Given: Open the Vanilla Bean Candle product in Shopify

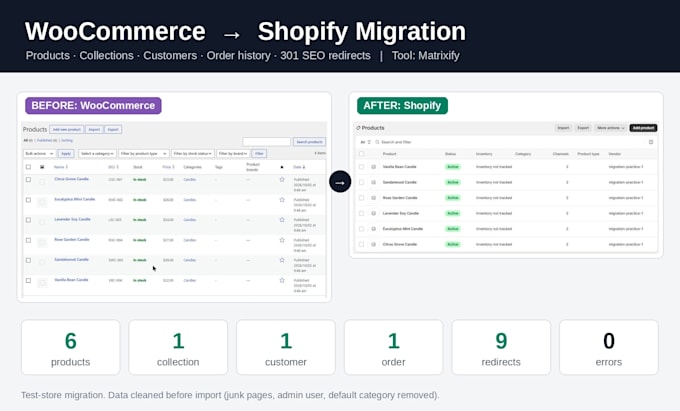Looking at the screenshot, I should pyautogui.click(x=399, y=167).
